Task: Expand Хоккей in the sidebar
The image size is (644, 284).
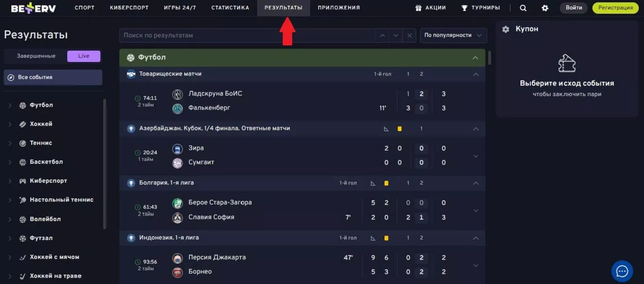Action: coord(9,124)
